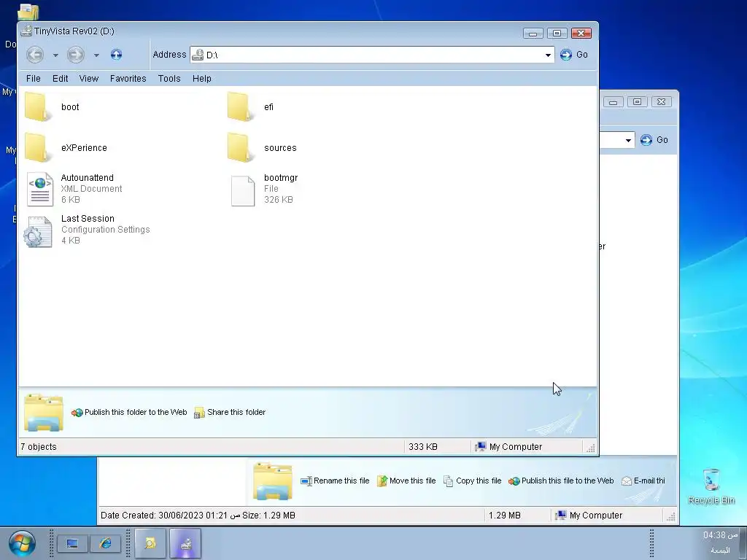Click Show Desktop quick launch icon

point(72,543)
